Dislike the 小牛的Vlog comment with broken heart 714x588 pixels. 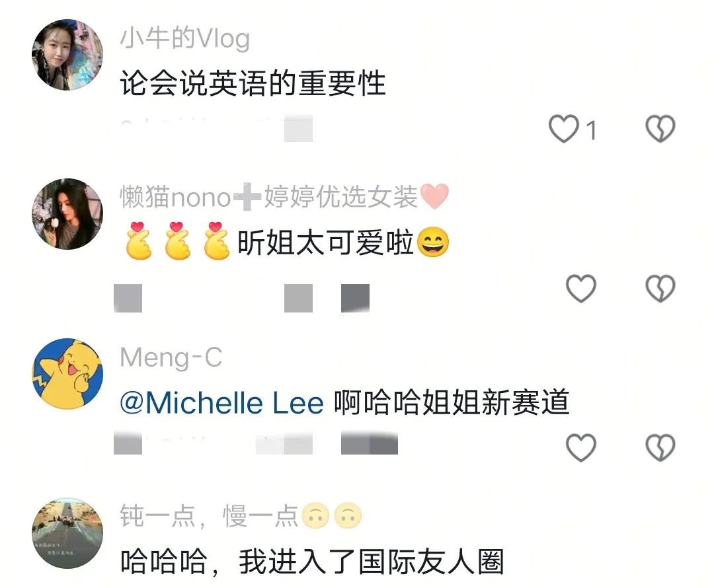(660, 129)
